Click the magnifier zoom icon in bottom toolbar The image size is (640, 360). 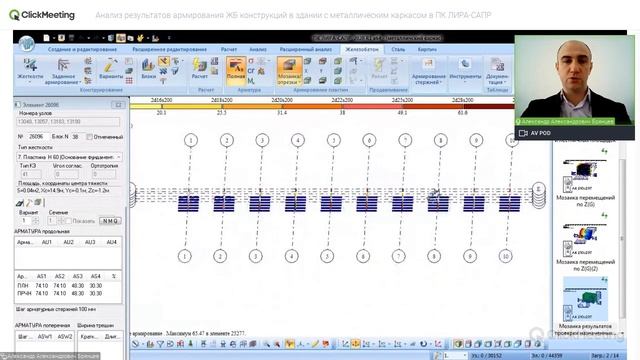coord(267,344)
